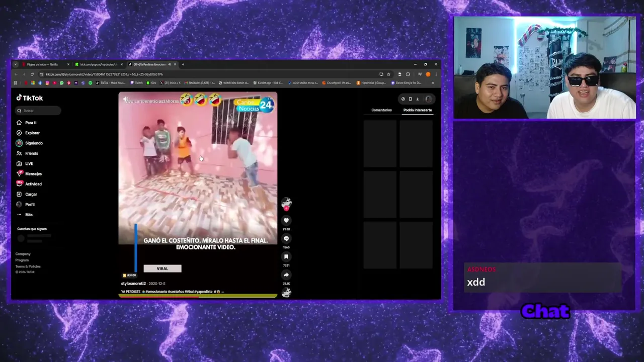This screenshot has height=362, width=644.
Task: Open the spinning sound disc below share
Action: (286, 293)
